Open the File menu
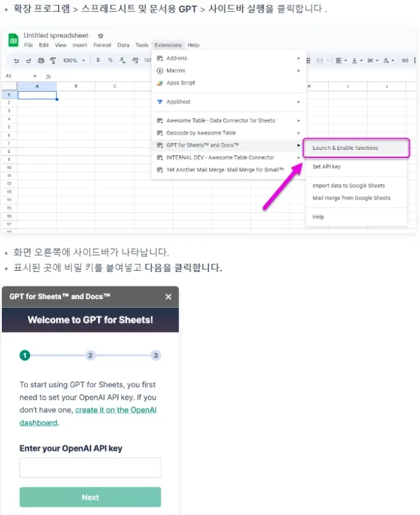 point(28,45)
